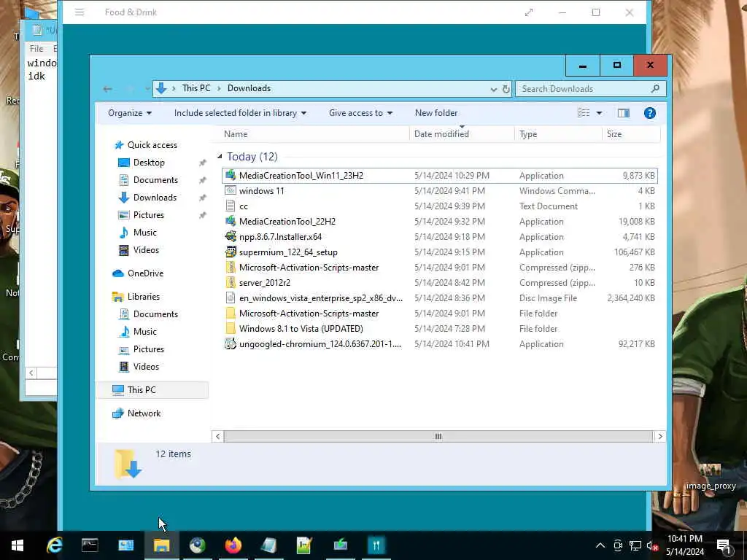The width and height of the screenshot is (747, 560).
Task: Select MediaCreationTool_Win11_23H2 file
Action: (x=439, y=175)
